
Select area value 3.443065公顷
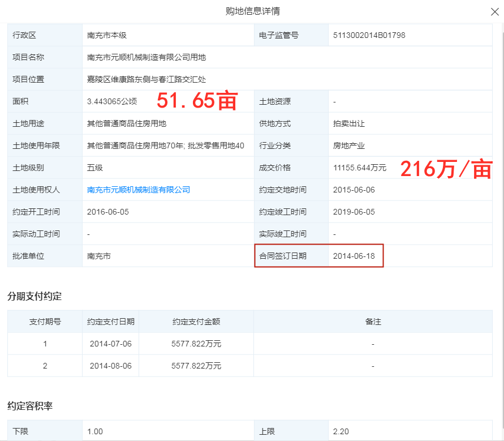coord(112,102)
